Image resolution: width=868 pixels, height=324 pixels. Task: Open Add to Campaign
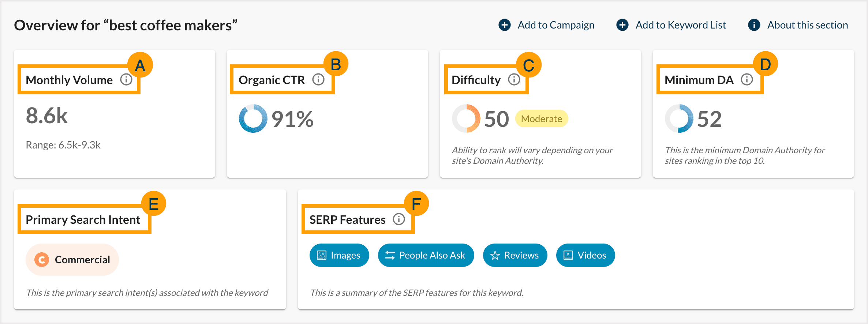point(555,25)
